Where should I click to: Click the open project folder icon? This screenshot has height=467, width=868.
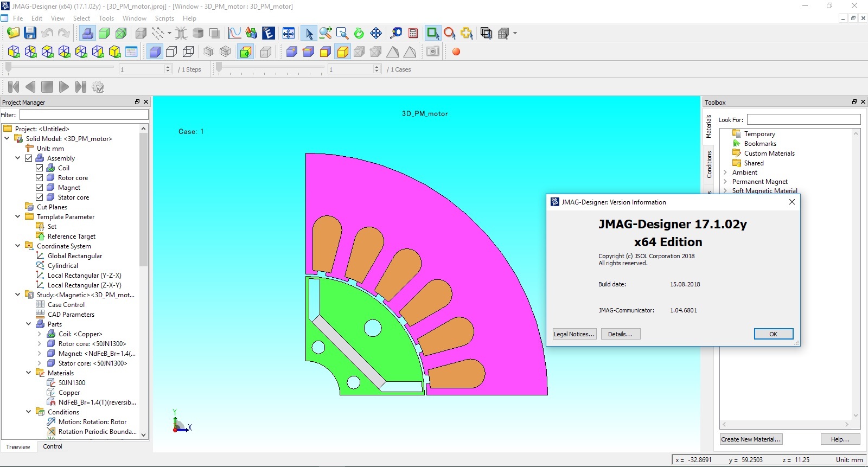tap(13, 33)
